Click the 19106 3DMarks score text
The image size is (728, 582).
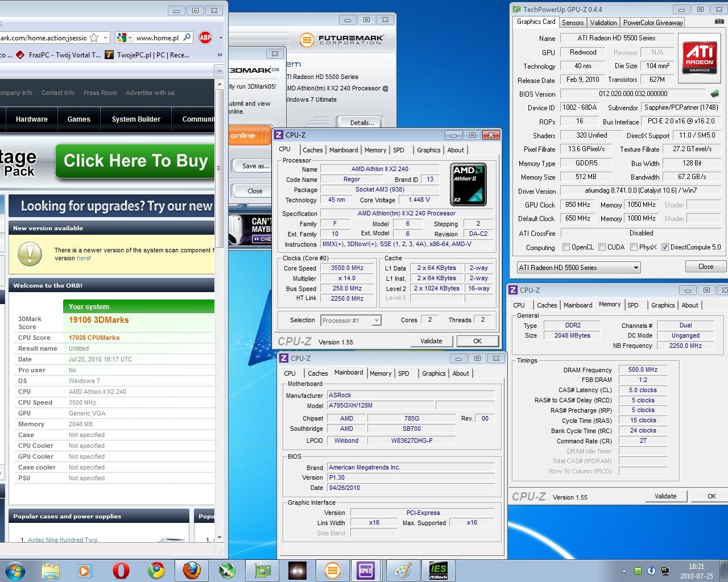point(99,320)
